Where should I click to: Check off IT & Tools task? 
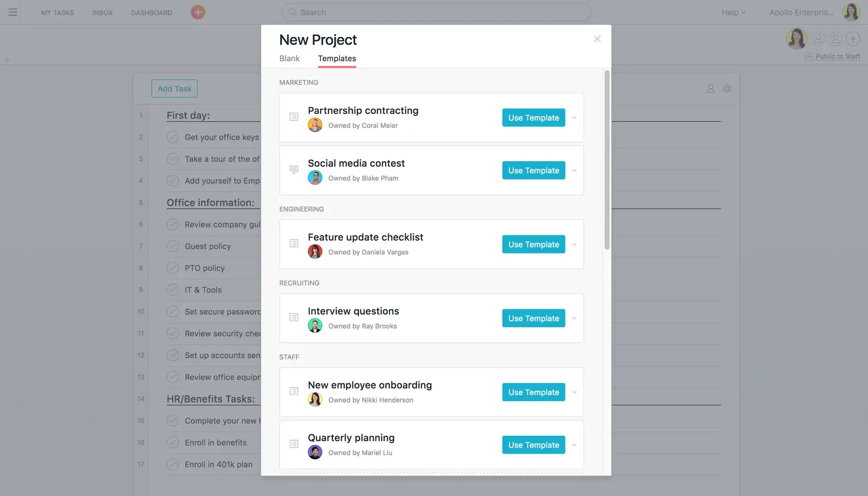coord(173,290)
